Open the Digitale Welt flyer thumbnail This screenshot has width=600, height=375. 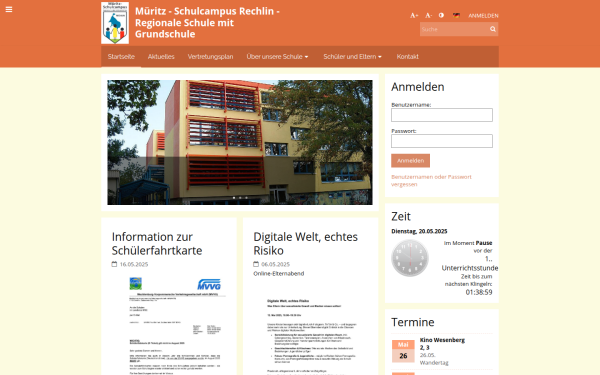point(310,333)
